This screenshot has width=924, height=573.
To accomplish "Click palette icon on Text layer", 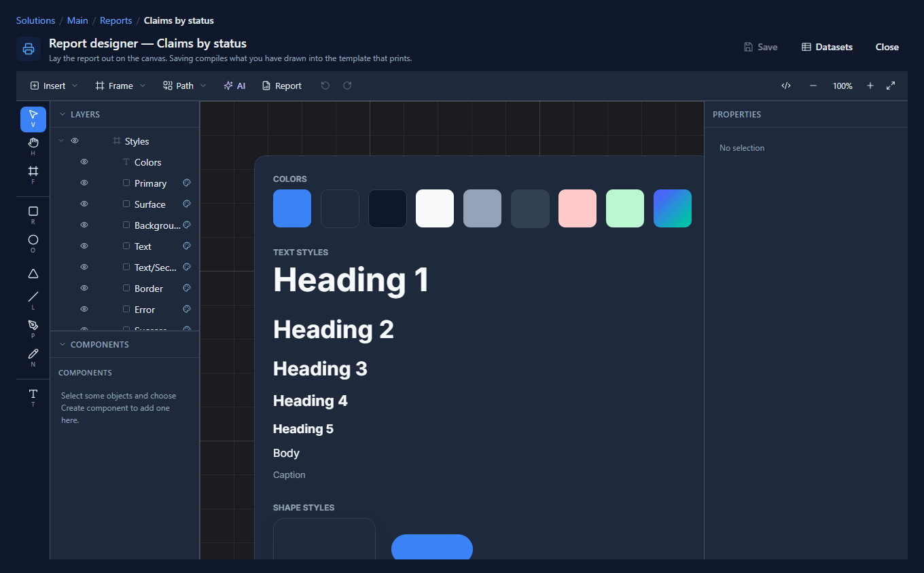I will pyautogui.click(x=187, y=246).
